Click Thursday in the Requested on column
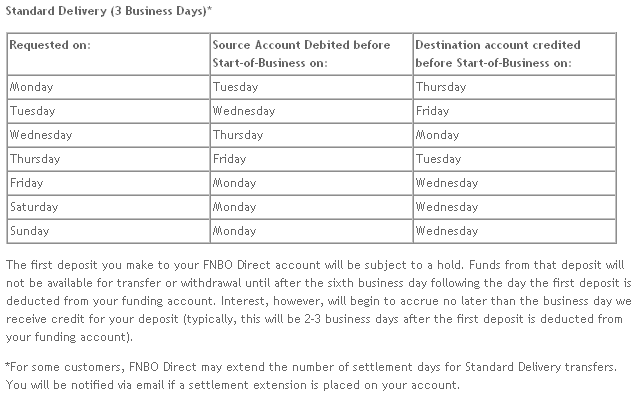Viewport: 636px width, 398px height. click(x=108, y=159)
